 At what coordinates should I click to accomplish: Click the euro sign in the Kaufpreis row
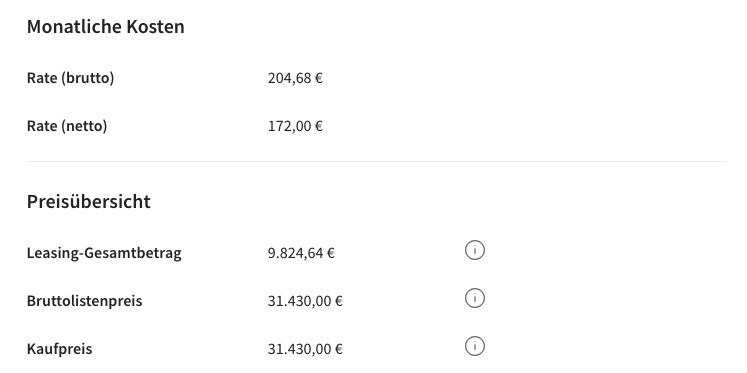[338, 349]
